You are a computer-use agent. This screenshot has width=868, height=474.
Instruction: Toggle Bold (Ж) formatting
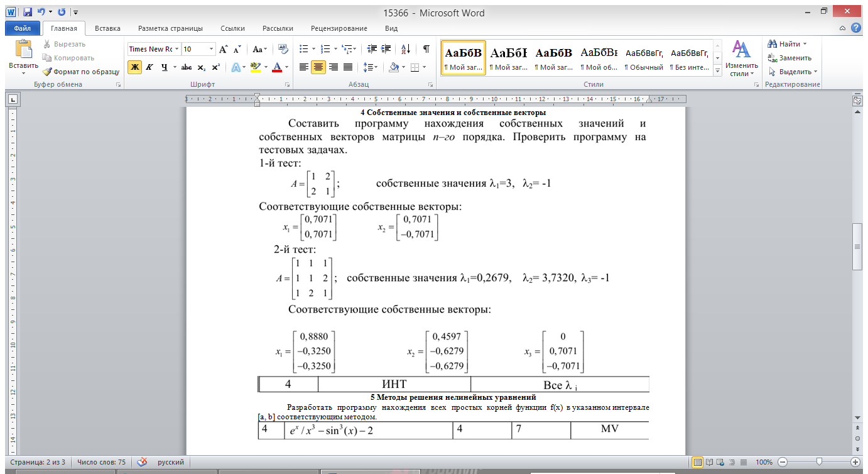[x=134, y=67]
